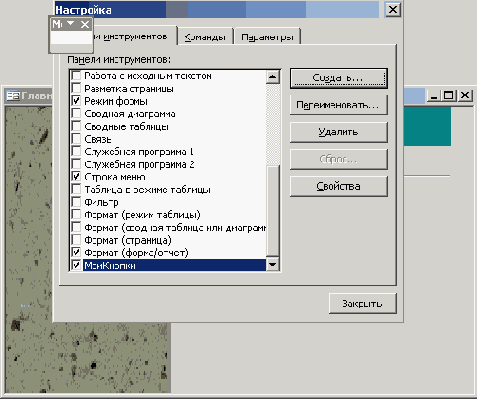Switch to the Параметры tab
The height and width of the screenshot is (399, 477).
tap(268, 37)
